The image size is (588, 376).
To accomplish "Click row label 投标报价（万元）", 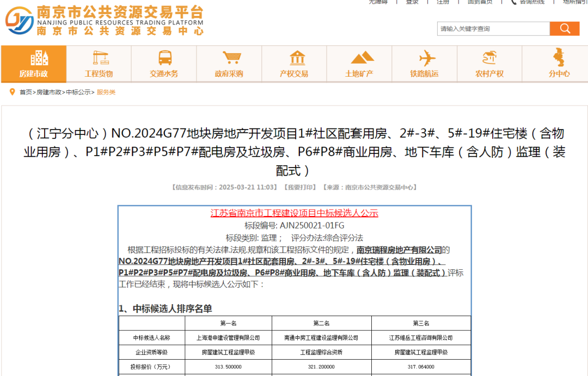I will [x=151, y=367].
